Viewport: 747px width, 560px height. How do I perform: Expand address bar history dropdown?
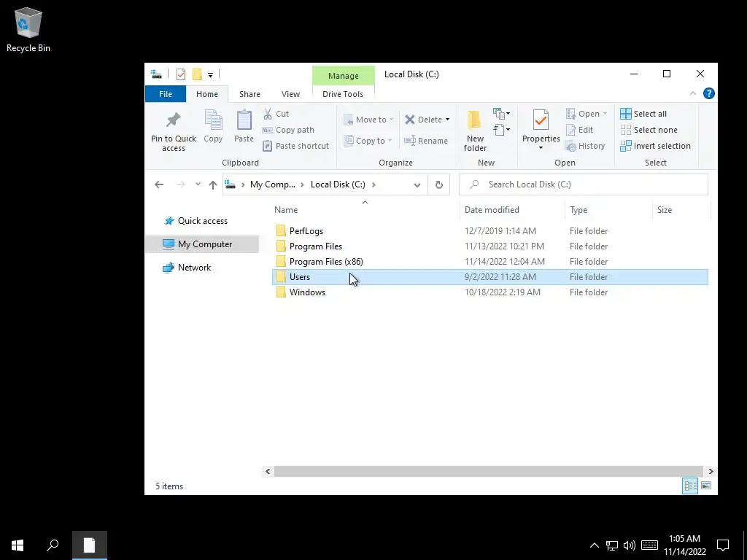point(417,184)
